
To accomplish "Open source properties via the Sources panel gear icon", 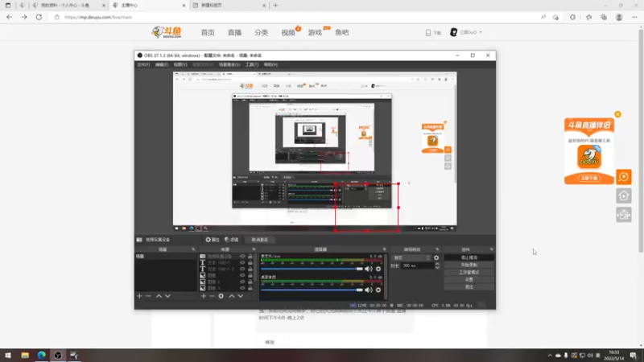I will pyautogui.click(x=221, y=296).
